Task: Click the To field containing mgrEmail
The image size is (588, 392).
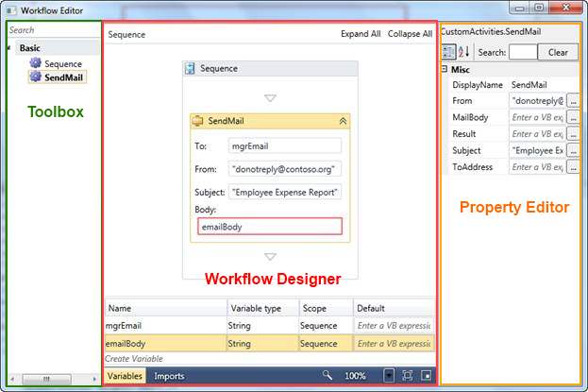Action: (285, 146)
